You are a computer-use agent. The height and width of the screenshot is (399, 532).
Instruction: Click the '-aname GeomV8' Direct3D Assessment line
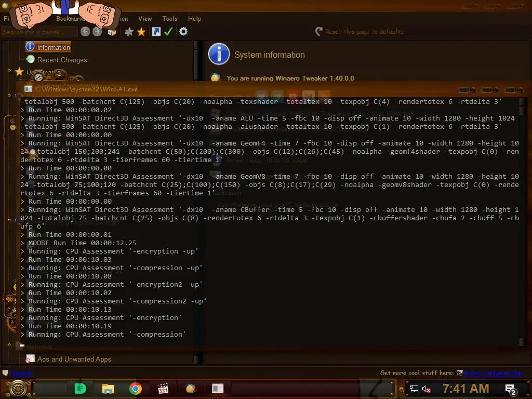pyautogui.click(x=270, y=185)
